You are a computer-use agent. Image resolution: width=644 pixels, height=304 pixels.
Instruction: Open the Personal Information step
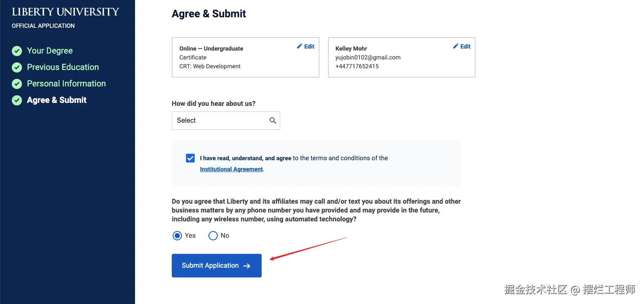66,84
